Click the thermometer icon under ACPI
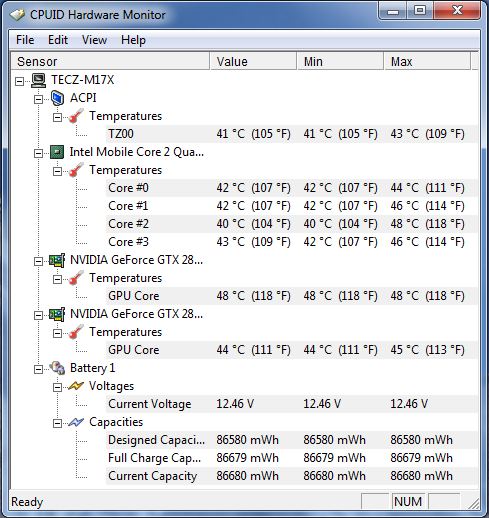This screenshot has height=518, width=489. coord(76,116)
